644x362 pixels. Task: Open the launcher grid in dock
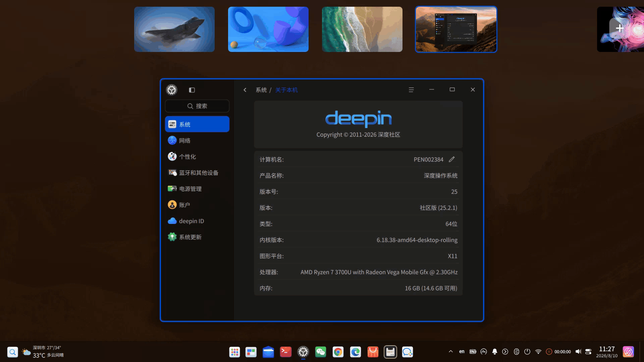pyautogui.click(x=234, y=352)
